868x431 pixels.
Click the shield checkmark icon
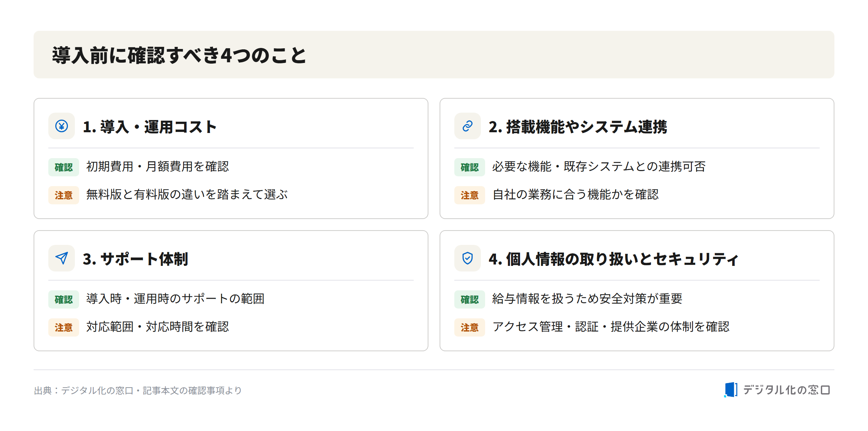pos(468,258)
